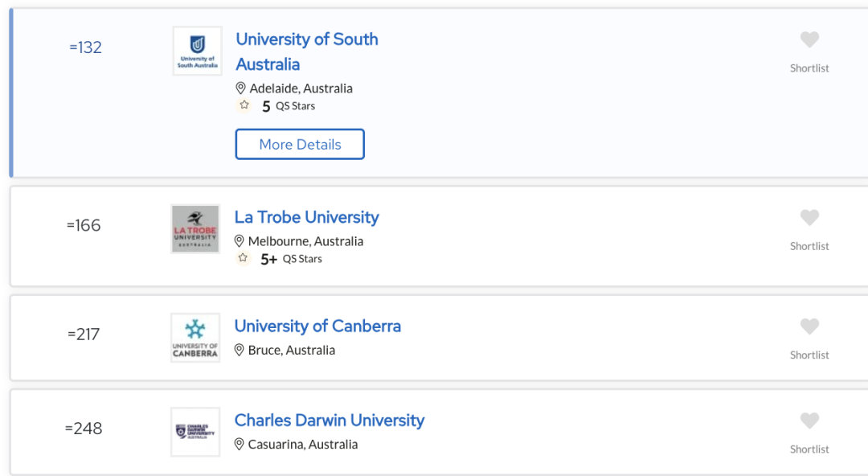
Task: Open University of Canberra link
Action: tap(317, 326)
